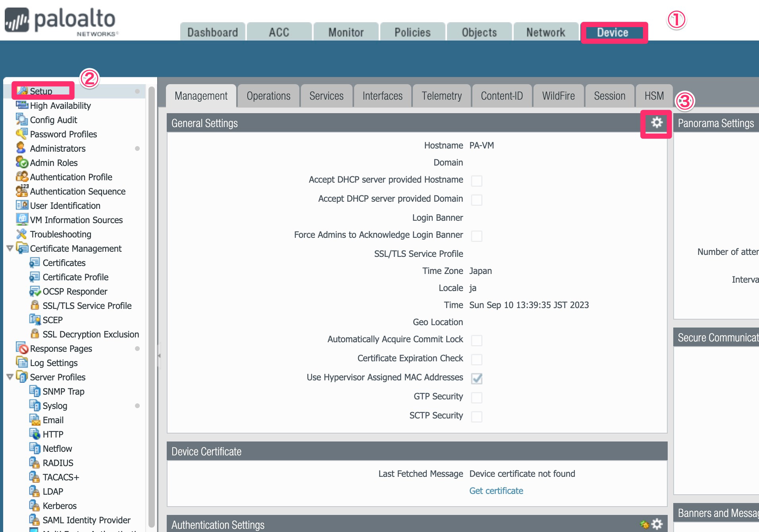The height and width of the screenshot is (532, 759).
Task: Click the SCEP certificate icon
Action: coord(35,320)
